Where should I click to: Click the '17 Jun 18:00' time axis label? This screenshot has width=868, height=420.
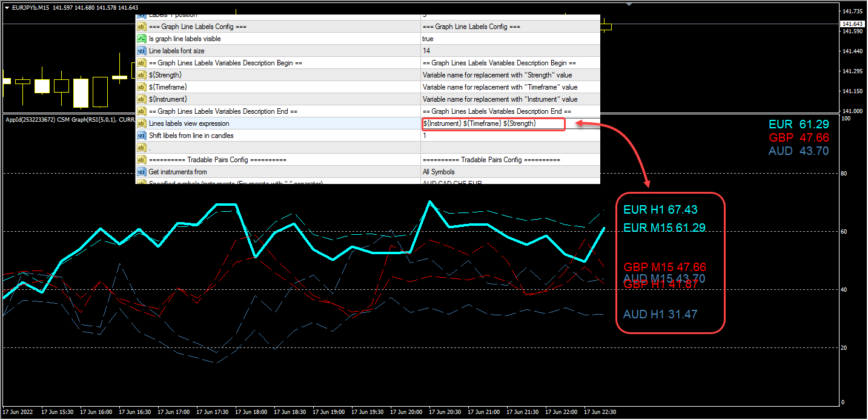tap(251, 412)
